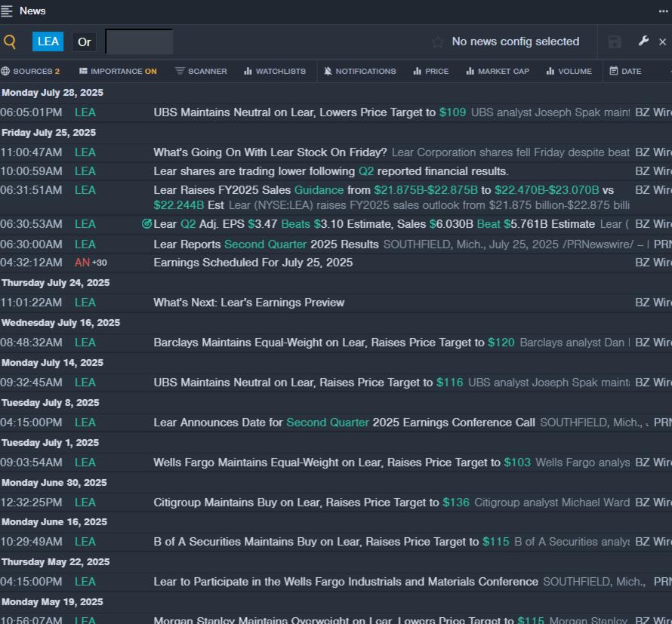This screenshot has height=624, width=672.
Task: Open the Date filter
Action: tap(625, 71)
